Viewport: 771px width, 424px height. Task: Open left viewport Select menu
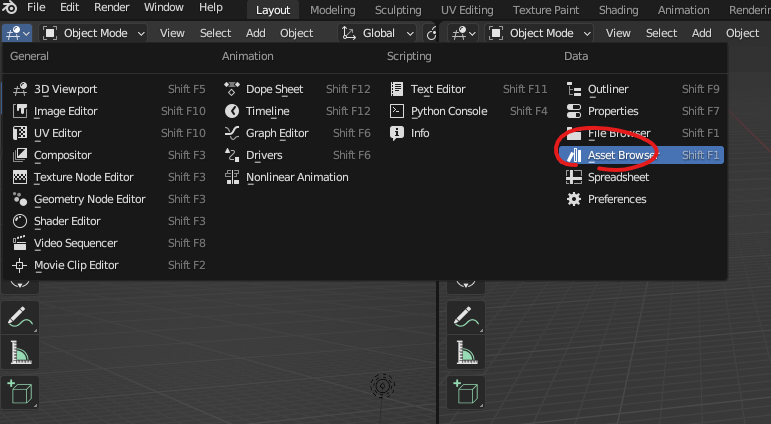coord(215,33)
